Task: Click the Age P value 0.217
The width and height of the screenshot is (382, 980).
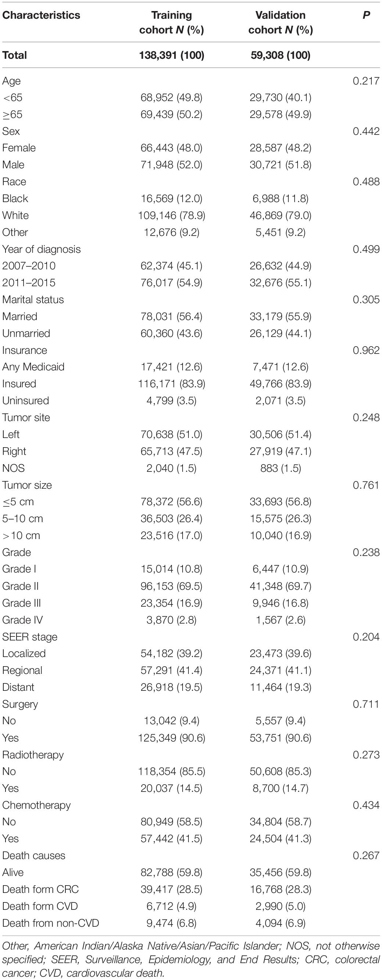Action: click(x=366, y=80)
